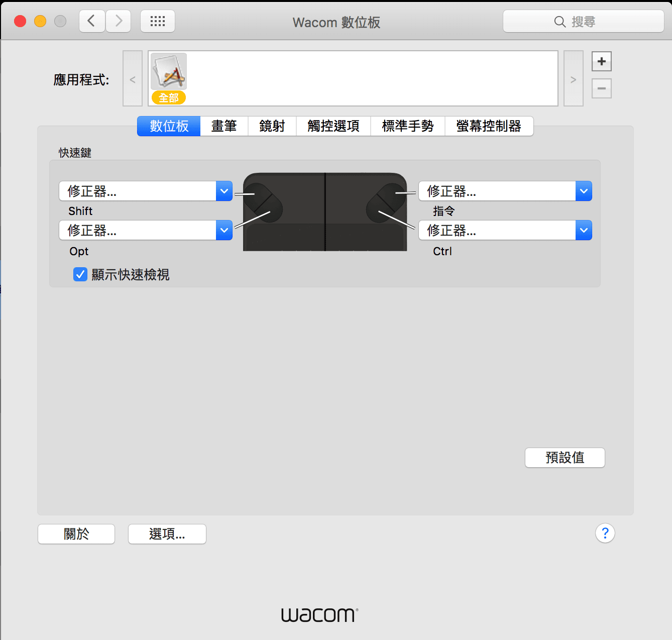
Task: Click the 指令 key label
Action: point(444,211)
